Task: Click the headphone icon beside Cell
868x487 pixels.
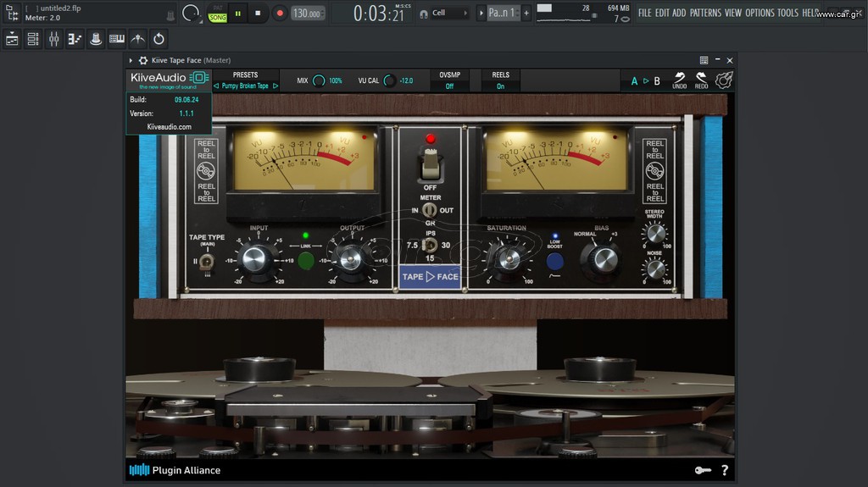Action: 424,14
